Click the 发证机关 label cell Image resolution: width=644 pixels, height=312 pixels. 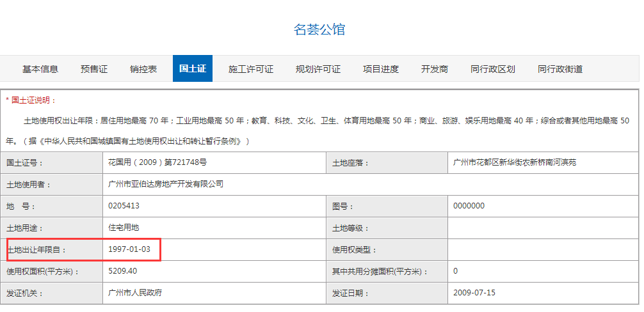point(52,293)
